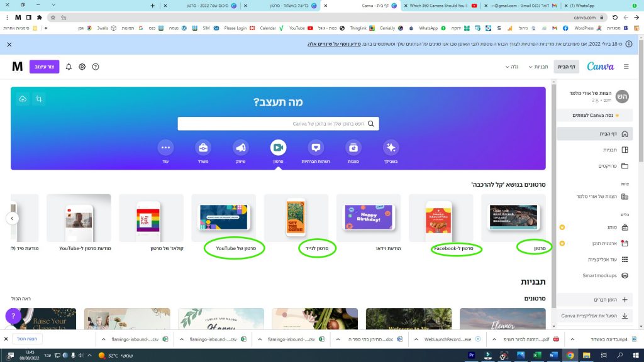Select the רשתות חברתיות (Social media) category icon
The width and height of the screenshot is (644, 362).
(316, 148)
